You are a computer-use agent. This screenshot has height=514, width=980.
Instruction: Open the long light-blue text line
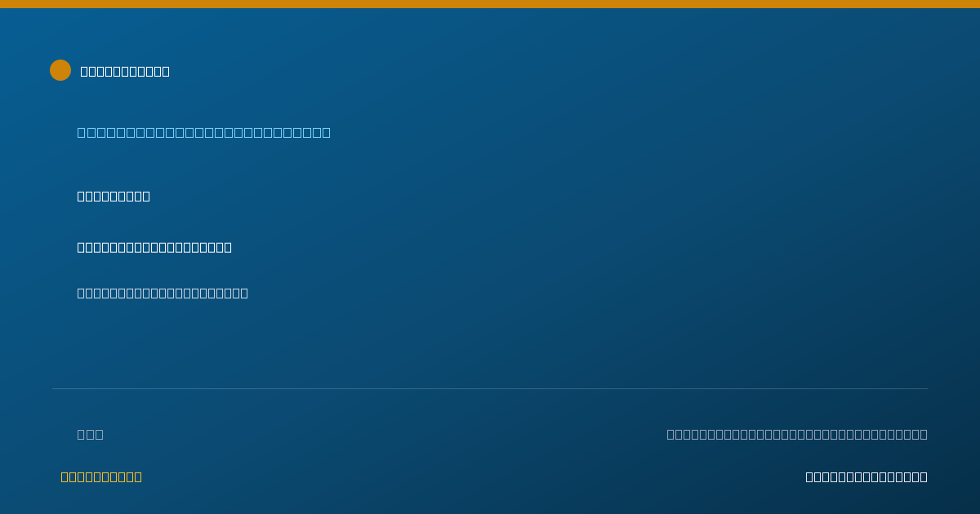pos(204,132)
